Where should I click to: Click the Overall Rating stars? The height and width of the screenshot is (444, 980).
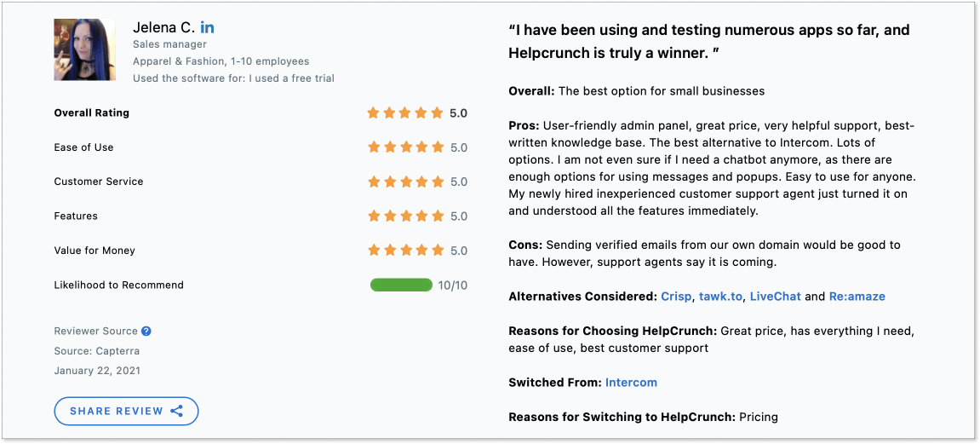coord(405,113)
